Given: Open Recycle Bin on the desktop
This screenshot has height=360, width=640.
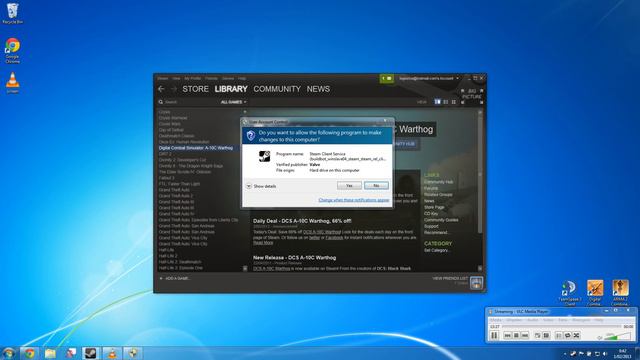Looking at the screenshot, I should click(x=12, y=13).
